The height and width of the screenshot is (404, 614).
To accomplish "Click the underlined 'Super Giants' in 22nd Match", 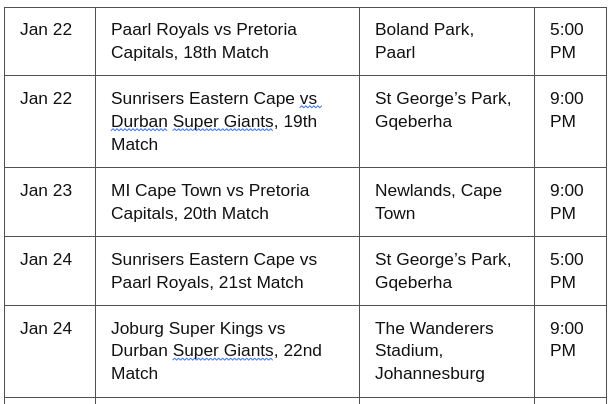I will point(223,351).
